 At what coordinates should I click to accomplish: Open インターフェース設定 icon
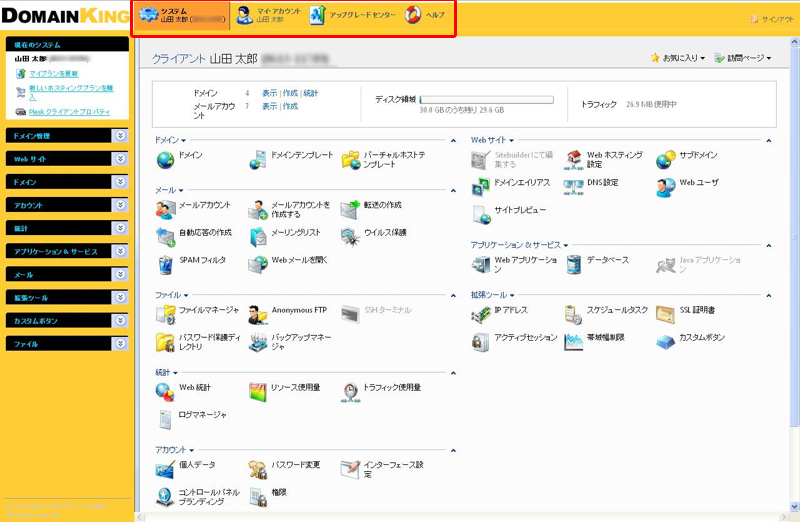pyautogui.click(x=351, y=470)
